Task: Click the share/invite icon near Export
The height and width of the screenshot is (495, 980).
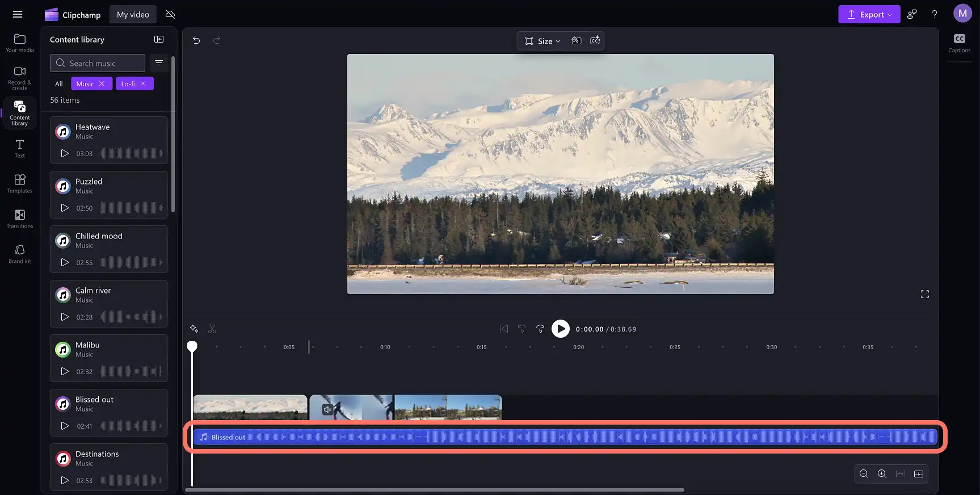Action: (912, 14)
